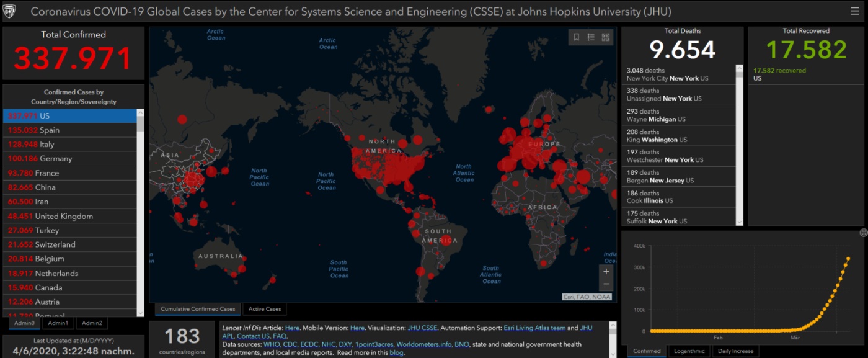Zoom out on the map with minus
Viewport: 868px width, 358px height.
coord(606,284)
